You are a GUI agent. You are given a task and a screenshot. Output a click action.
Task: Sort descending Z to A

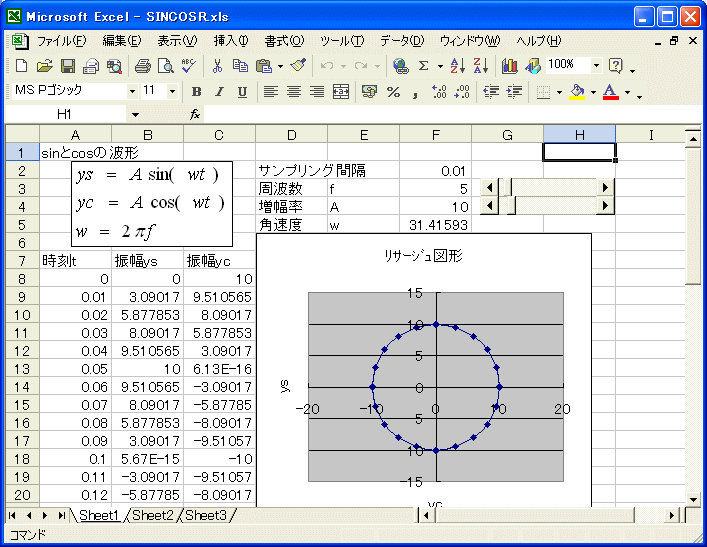(x=481, y=66)
